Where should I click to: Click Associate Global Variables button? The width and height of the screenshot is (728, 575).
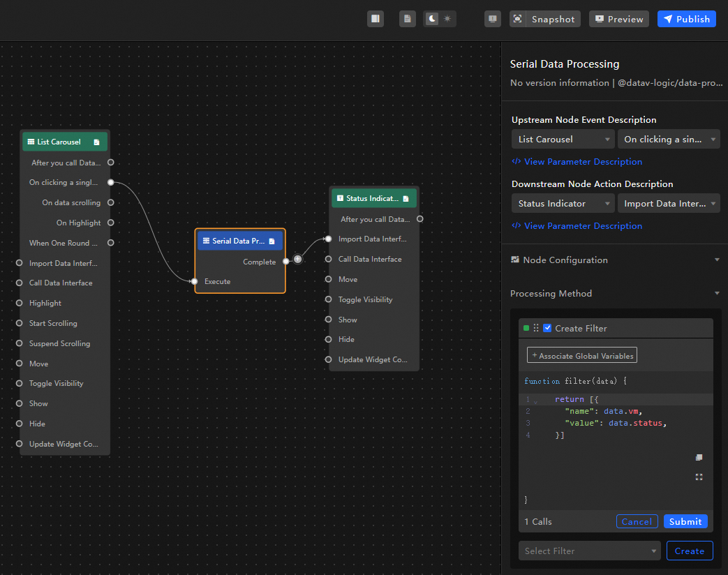[x=582, y=356]
